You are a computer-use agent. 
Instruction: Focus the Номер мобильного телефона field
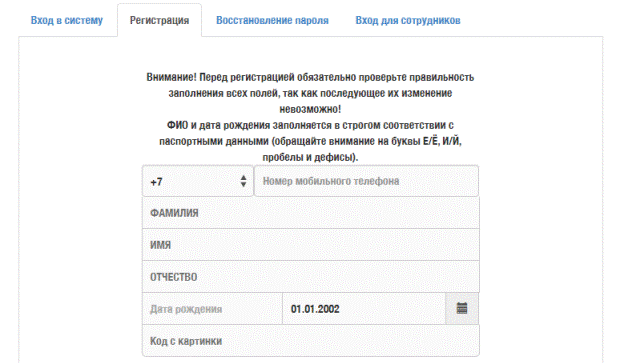click(366, 181)
